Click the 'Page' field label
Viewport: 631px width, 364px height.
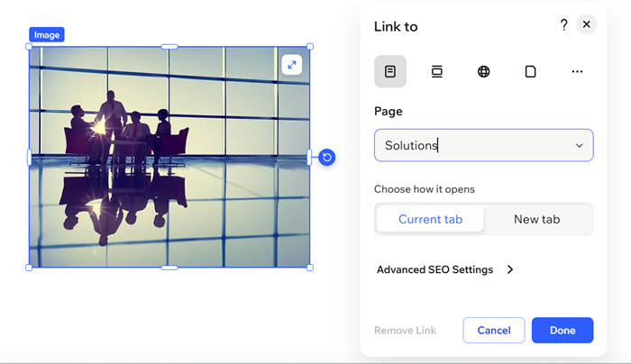click(388, 111)
